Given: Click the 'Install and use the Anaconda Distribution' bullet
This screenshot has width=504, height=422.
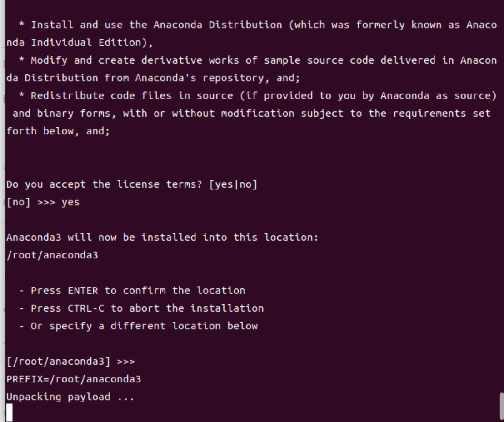Looking at the screenshot, I should pos(258,25).
